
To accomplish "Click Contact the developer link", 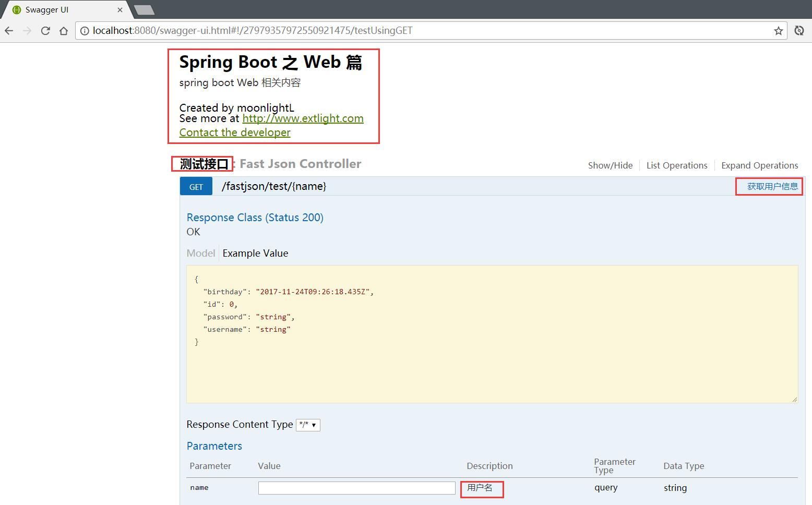I will pos(235,133).
